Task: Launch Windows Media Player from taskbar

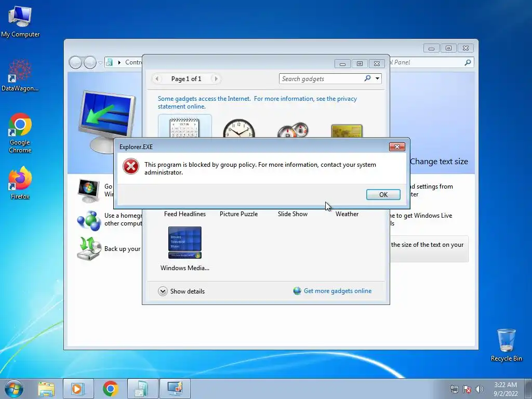Action: [x=78, y=389]
